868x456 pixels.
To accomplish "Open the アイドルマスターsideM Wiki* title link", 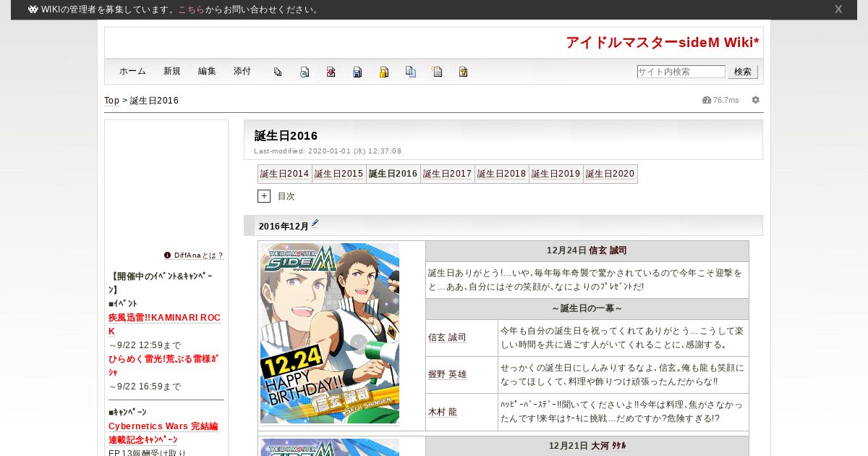I will point(663,43).
